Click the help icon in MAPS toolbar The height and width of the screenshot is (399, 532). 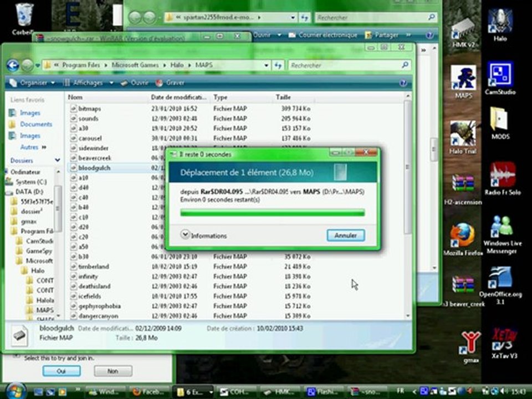(x=403, y=83)
